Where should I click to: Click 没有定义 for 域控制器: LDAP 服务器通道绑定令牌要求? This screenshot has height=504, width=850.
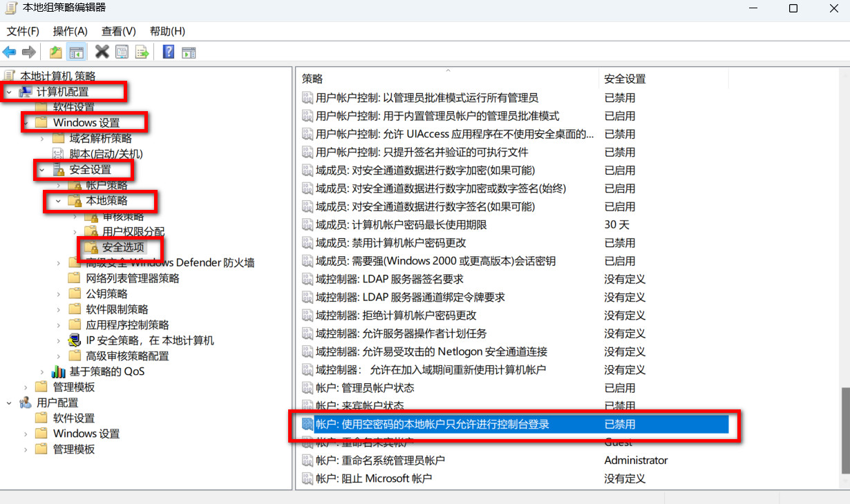625,297
